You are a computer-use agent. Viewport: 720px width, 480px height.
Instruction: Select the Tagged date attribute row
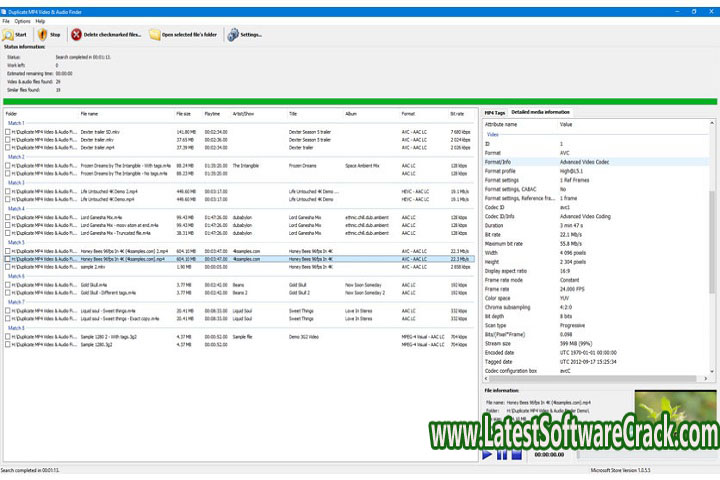tap(596, 362)
